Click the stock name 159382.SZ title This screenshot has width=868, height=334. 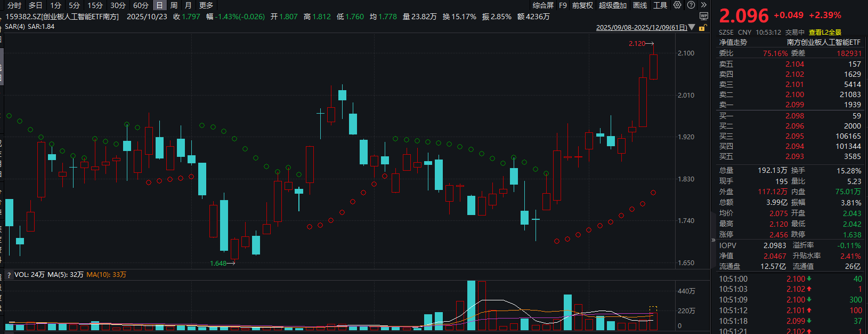click(x=62, y=17)
